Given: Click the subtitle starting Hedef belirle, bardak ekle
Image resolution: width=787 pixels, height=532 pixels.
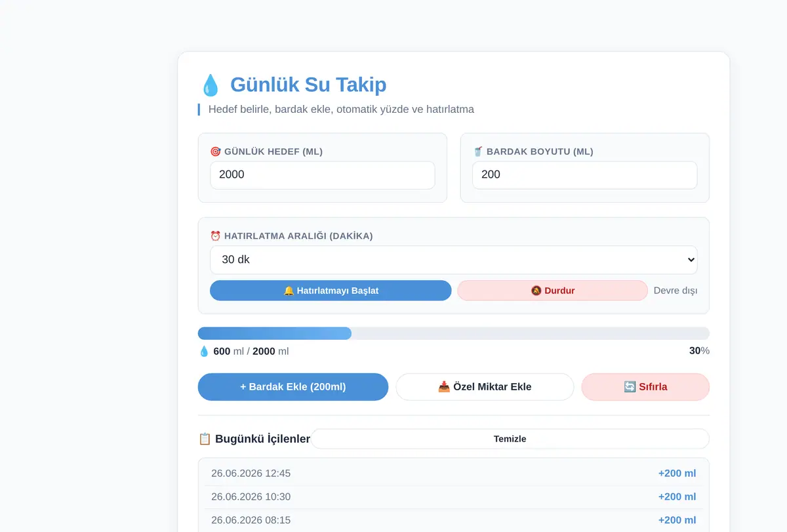Looking at the screenshot, I should [341, 110].
